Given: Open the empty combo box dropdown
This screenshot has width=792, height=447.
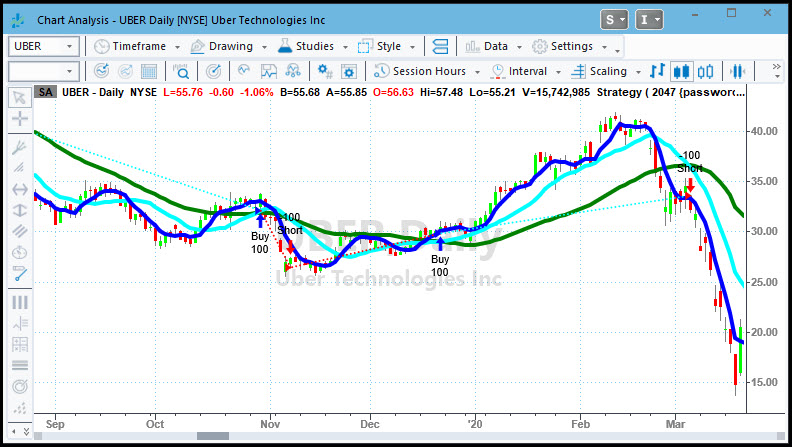Looking at the screenshot, I should (69, 71).
